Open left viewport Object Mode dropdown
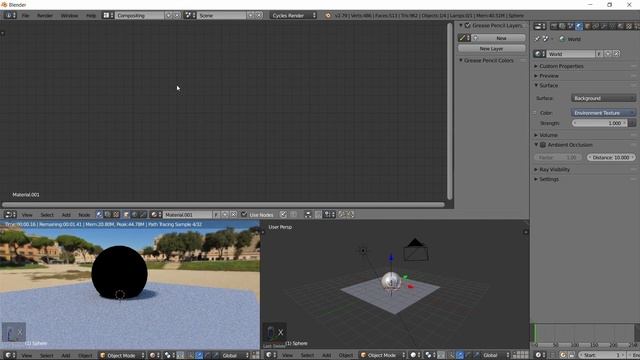This screenshot has height=360, width=640. click(x=122, y=355)
